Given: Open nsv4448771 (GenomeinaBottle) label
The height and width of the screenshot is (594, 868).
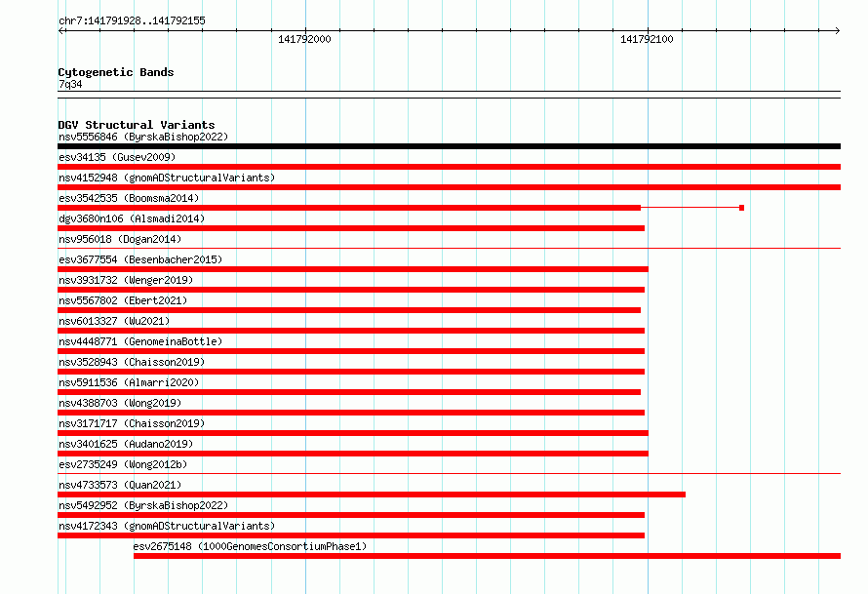Looking at the screenshot, I should 140,341.
